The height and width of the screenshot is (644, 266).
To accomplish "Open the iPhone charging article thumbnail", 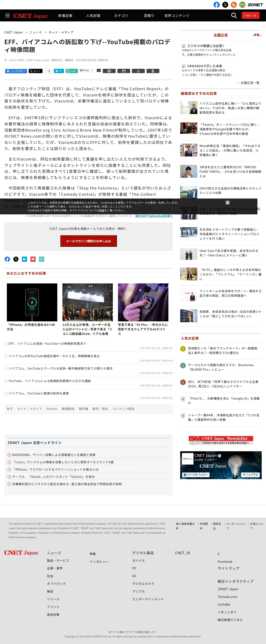I will 32,302.
